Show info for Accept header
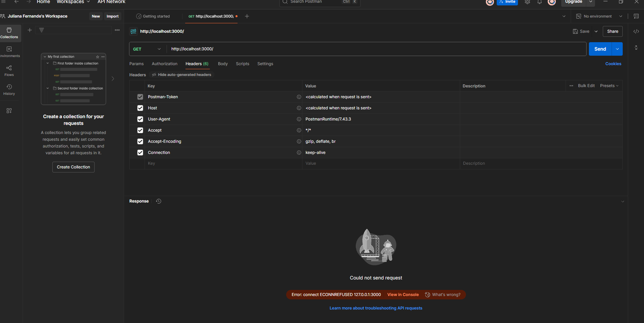This screenshot has height=323, width=644. 299,130
